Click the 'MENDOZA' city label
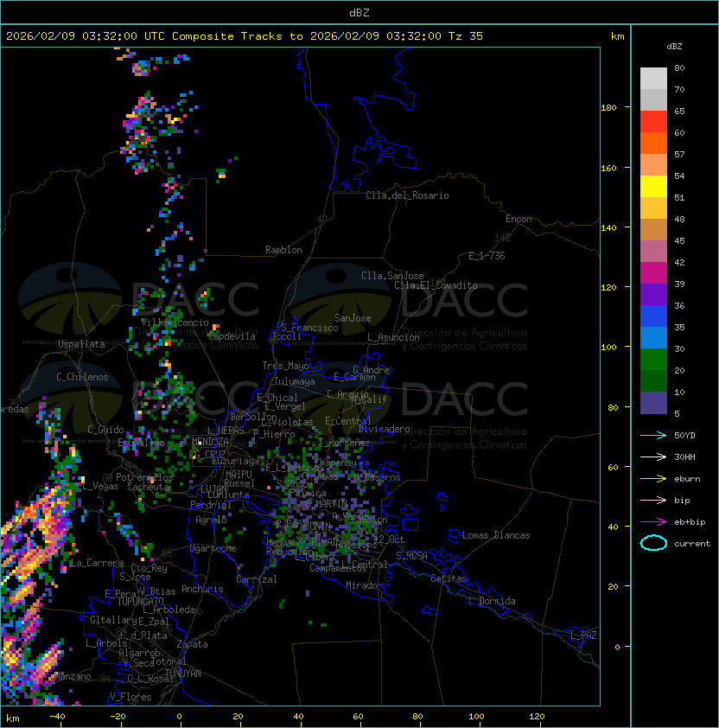Image resolution: width=719 pixels, height=728 pixels. point(210,442)
